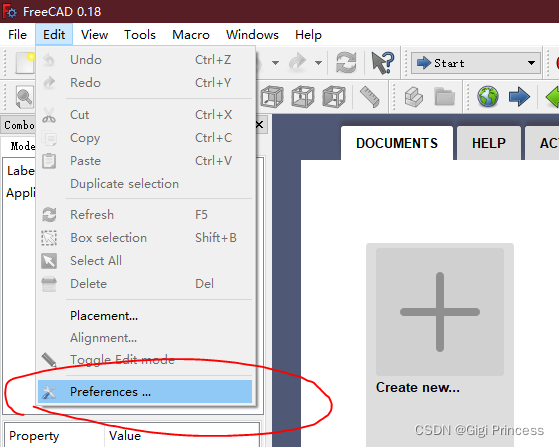Click Alignment... menu entry
This screenshot has height=447, width=559.
(145, 338)
